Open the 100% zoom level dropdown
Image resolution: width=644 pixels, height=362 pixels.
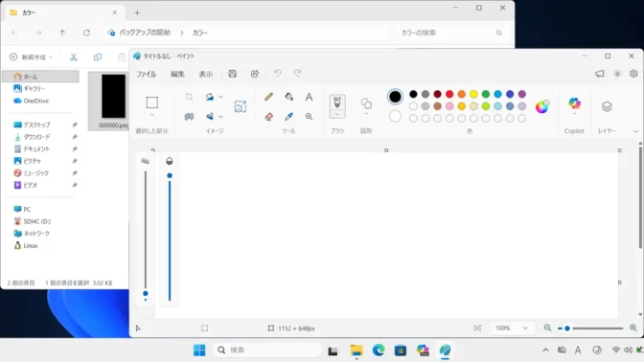click(x=512, y=328)
